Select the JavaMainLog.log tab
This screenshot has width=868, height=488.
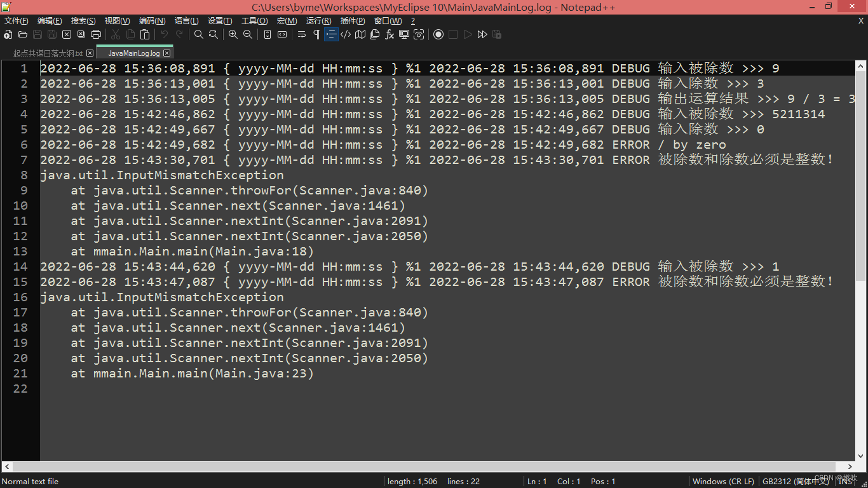(134, 53)
